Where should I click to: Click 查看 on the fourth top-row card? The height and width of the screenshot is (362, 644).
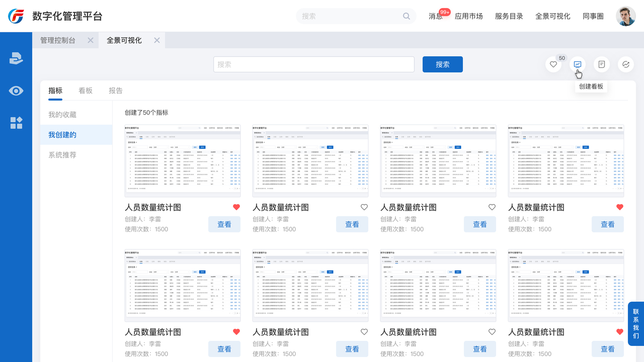click(608, 224)
